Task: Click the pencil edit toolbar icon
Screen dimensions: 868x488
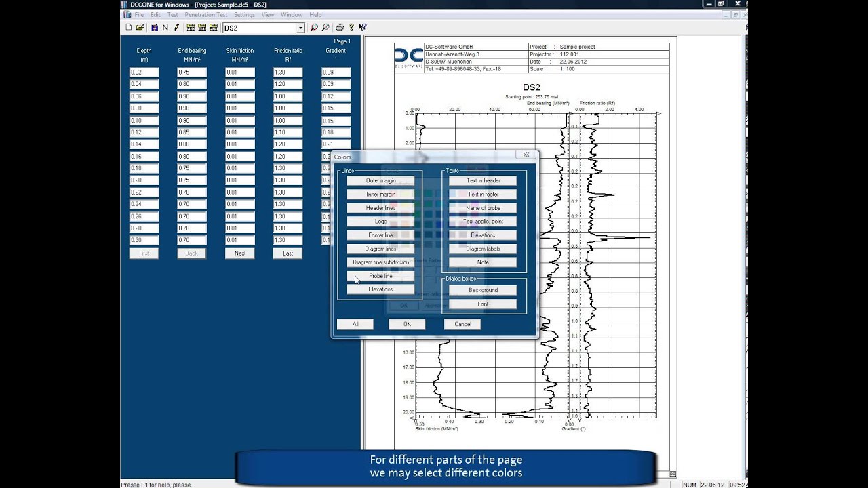Action: pyautogui.click(x=176, y=28)
